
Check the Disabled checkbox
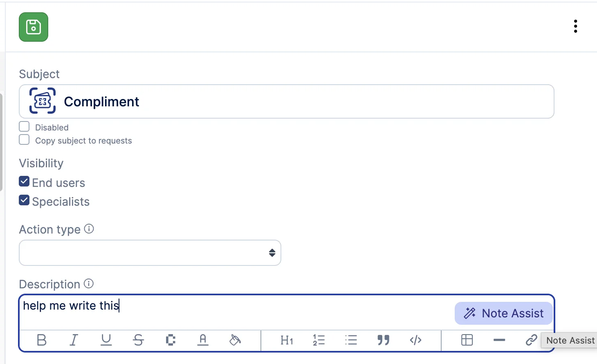click(24, 127)
